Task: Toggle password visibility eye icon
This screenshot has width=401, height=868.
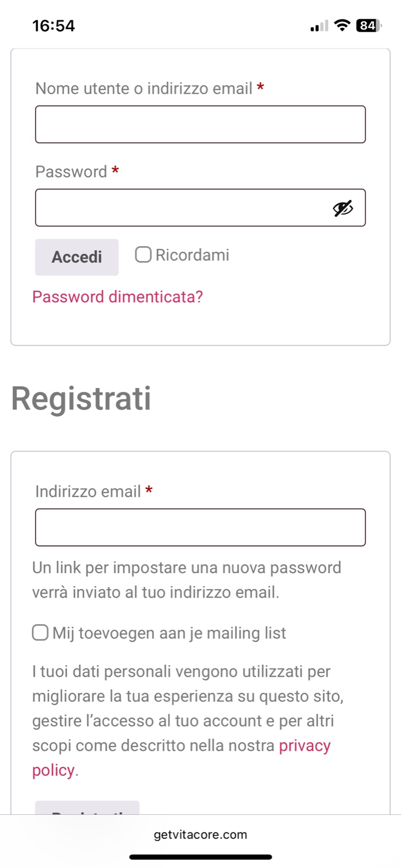Action: point(342,208)
